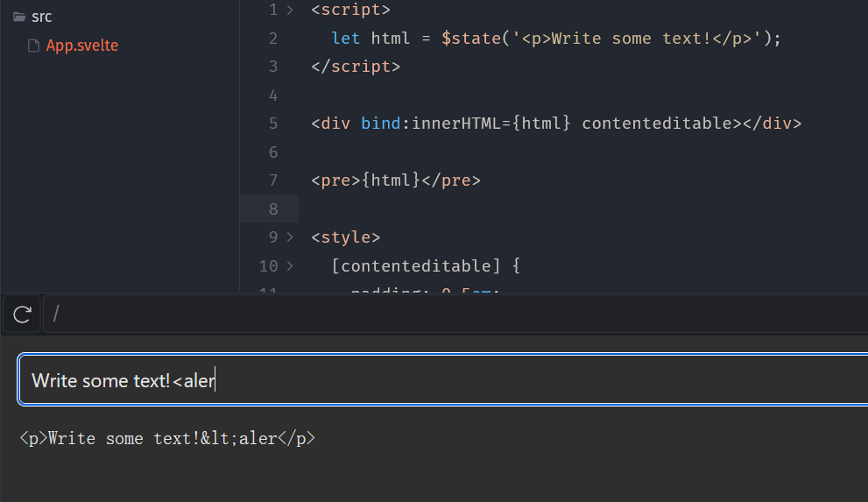Click the <pre>{html}</pre> code line
Screen dimensions: 868x502
click(x=396, y=180)
